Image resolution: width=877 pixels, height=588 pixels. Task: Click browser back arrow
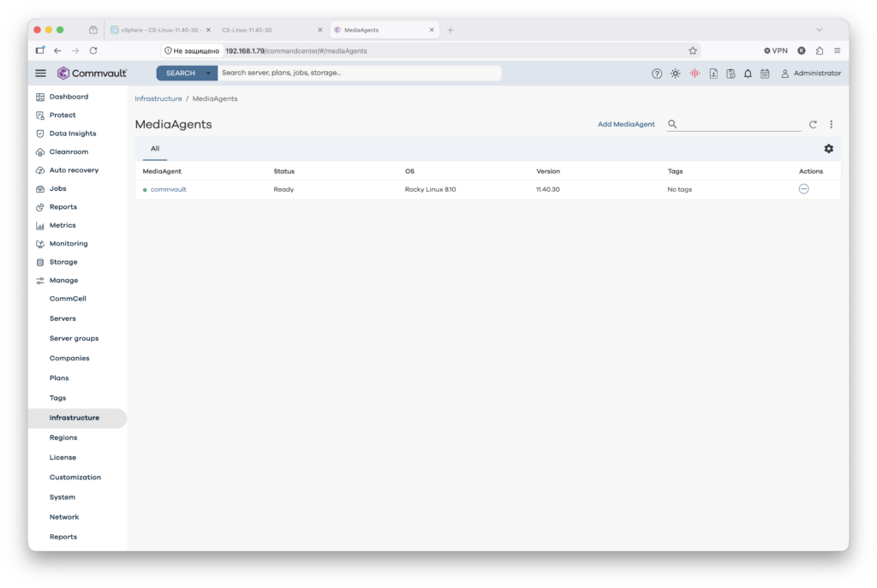tap(57, 50)
